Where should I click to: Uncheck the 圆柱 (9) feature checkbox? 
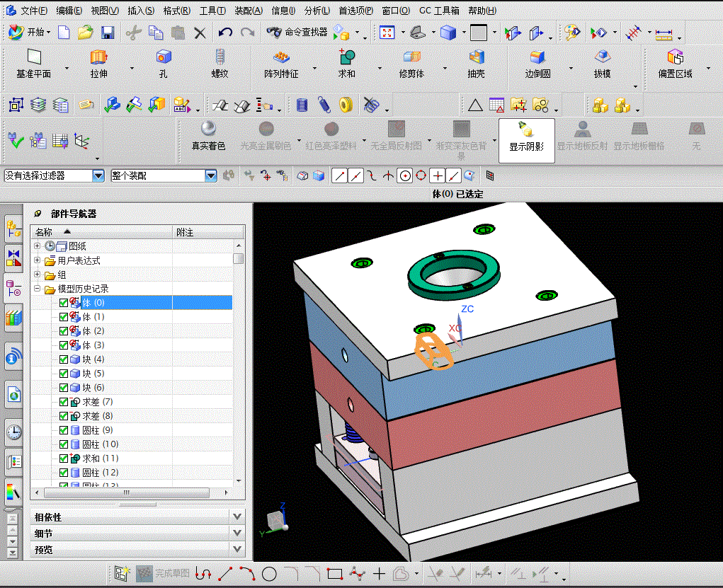pos(64,430)
